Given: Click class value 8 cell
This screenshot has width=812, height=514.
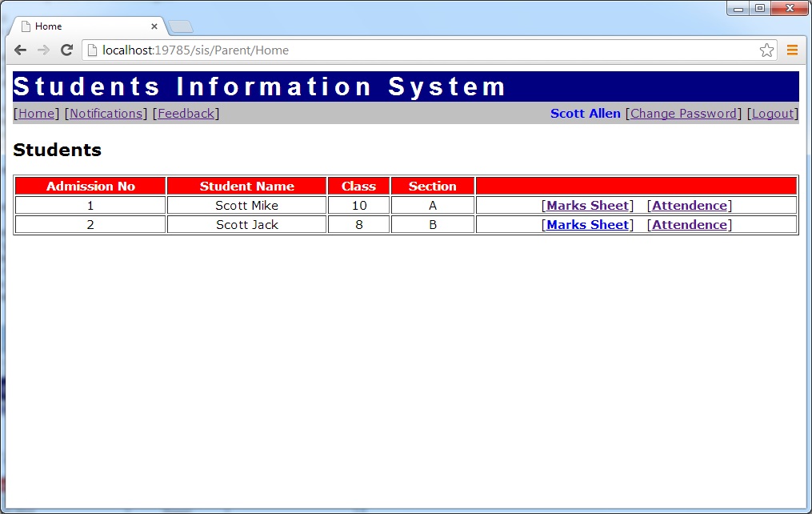Looking at the screenshot, I should click(358, 225).
